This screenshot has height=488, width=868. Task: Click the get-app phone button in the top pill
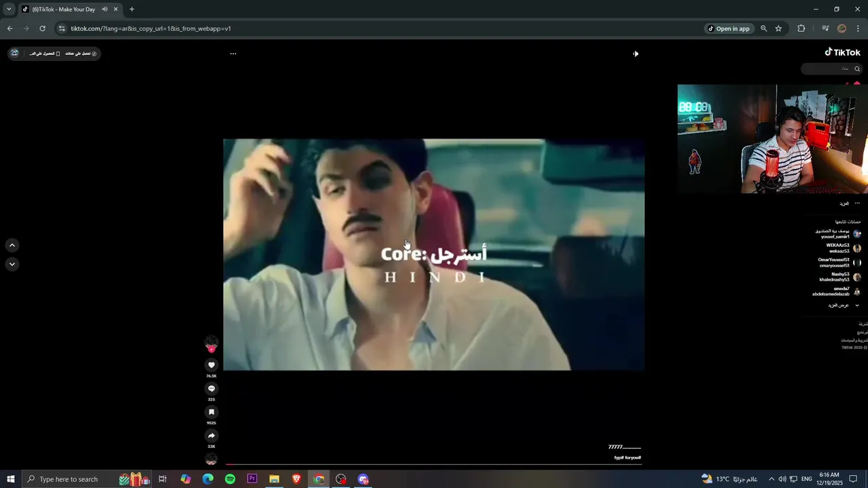pos(45,54)
